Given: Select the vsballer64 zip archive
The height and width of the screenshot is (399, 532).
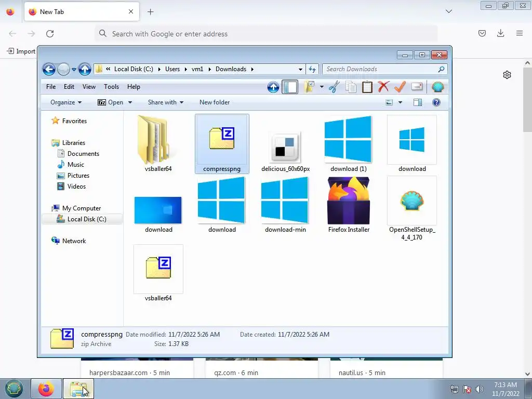Looking at the screenshot, I should [x=158, y=273].
